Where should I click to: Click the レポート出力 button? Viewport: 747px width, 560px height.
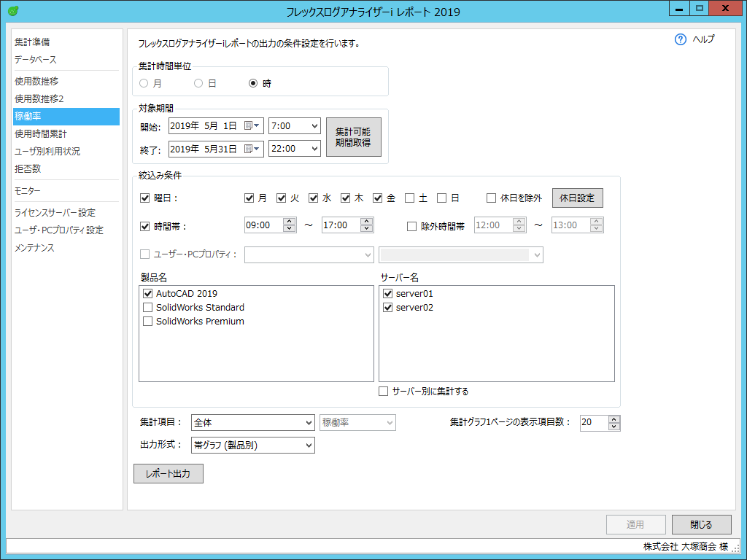pyautogui.click(x=169, y=473)
